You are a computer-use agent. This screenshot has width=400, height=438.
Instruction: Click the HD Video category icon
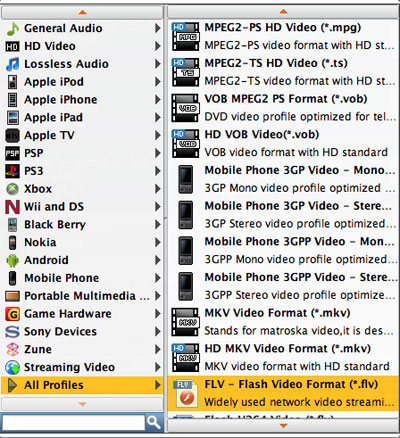[x=12, y=47]
